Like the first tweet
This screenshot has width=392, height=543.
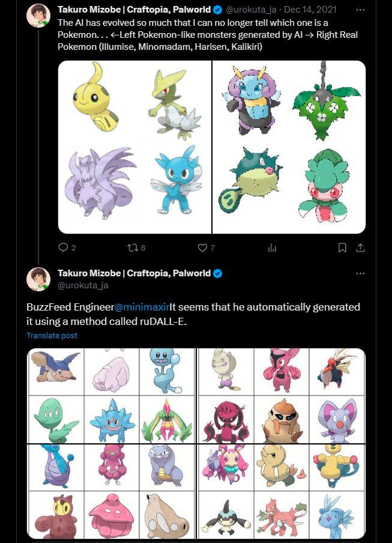(207, 247)
